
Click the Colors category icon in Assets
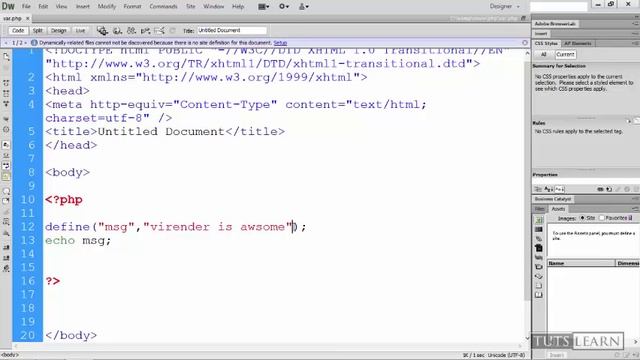click(539, 229)
